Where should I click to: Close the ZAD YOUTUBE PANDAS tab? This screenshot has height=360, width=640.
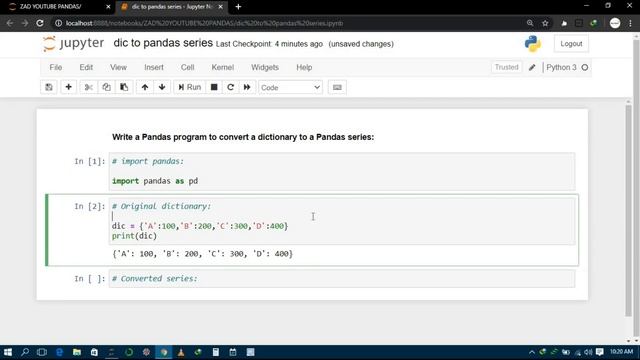[x=108, y=7]
